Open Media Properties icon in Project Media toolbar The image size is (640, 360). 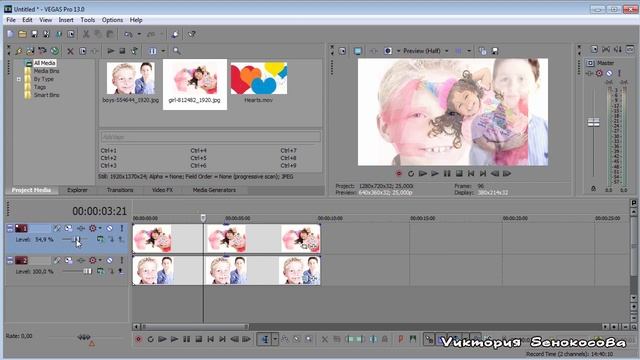82,51
